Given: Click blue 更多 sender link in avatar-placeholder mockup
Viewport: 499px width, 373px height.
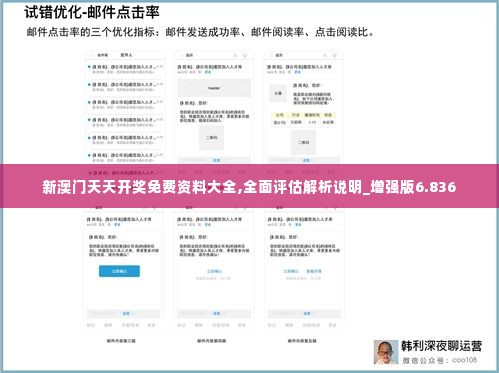Looking at the screenshot, I should coord(298,72).
